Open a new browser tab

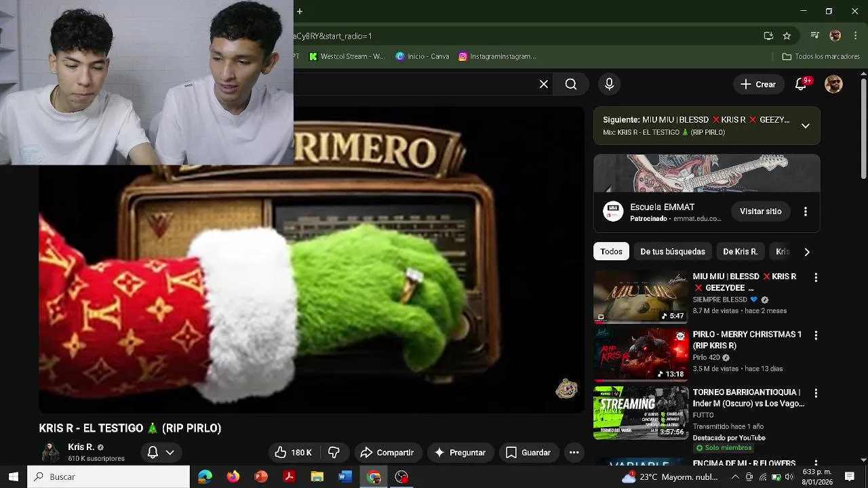click(300, 11)
